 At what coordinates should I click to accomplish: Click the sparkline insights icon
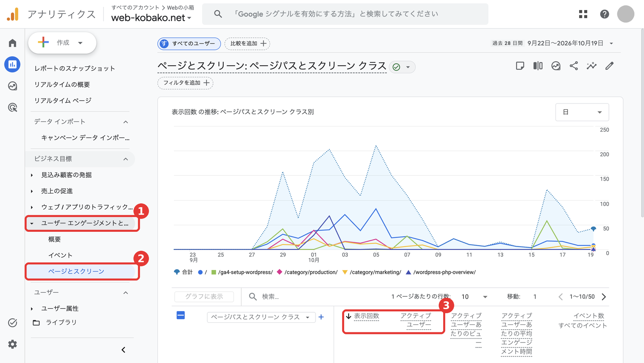pos(592,66)
